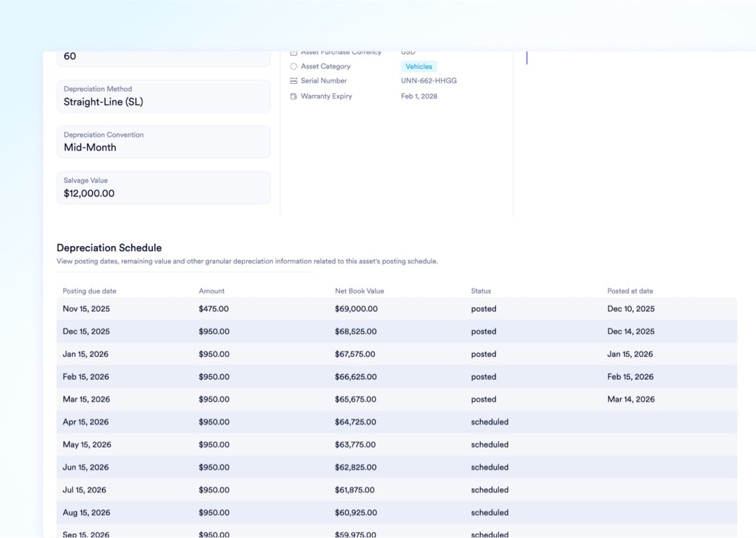
Task: Click the Asset Purchase Currency icon
Action: coord(293,52)
